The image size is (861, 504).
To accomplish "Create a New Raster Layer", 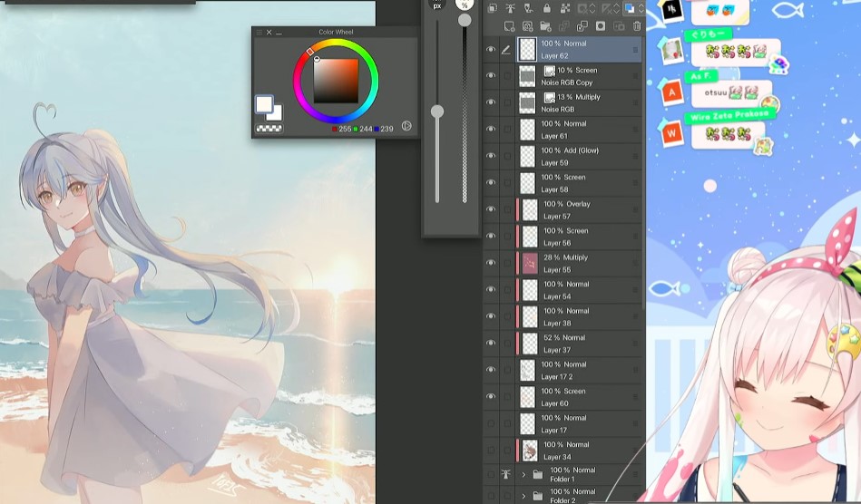I will tap(510, 26).
